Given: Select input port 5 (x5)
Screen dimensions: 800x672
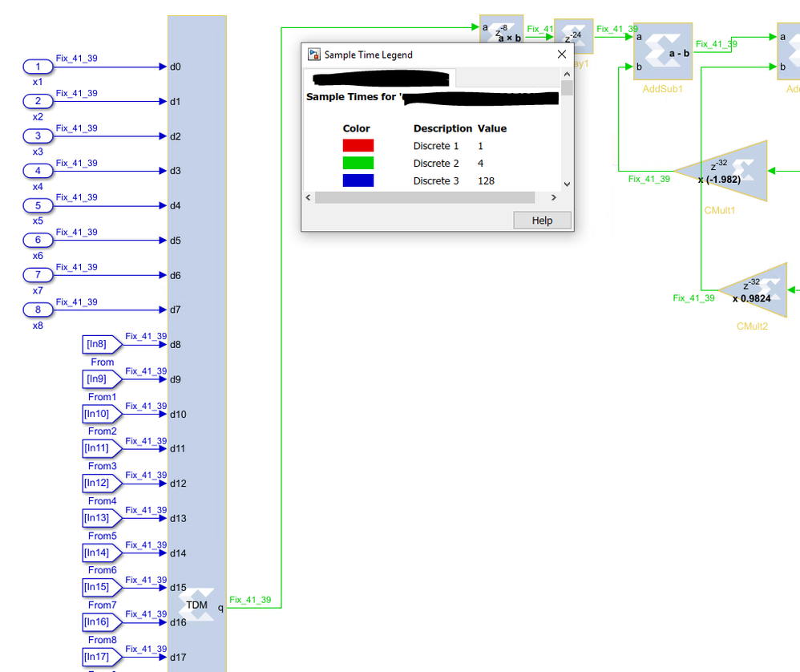Looking at the screenshot, I should tap(38, 205).
